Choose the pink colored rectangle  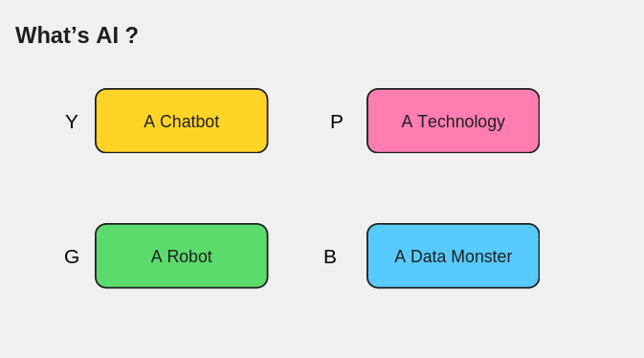coord(453,121)
